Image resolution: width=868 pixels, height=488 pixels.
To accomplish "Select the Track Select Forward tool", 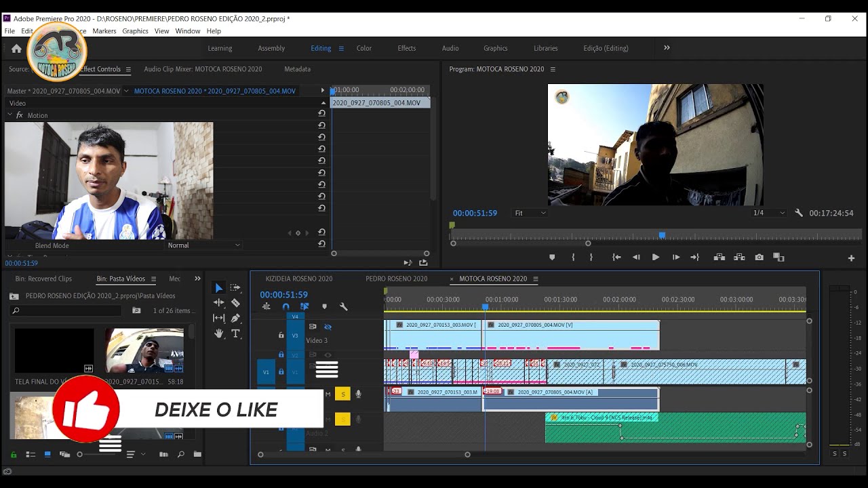I will pos(235,288).
